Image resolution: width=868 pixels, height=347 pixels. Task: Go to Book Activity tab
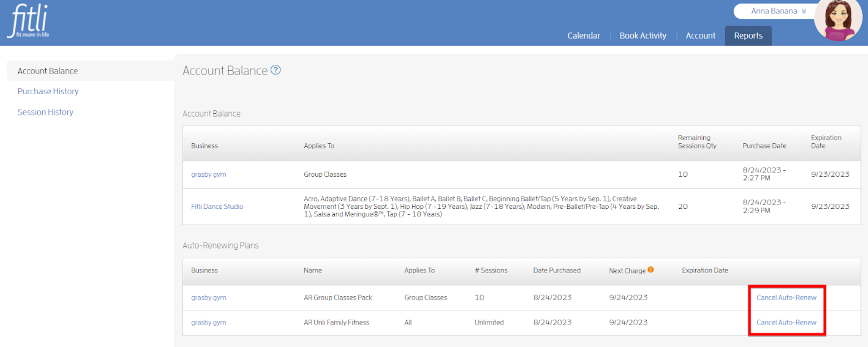643,36
